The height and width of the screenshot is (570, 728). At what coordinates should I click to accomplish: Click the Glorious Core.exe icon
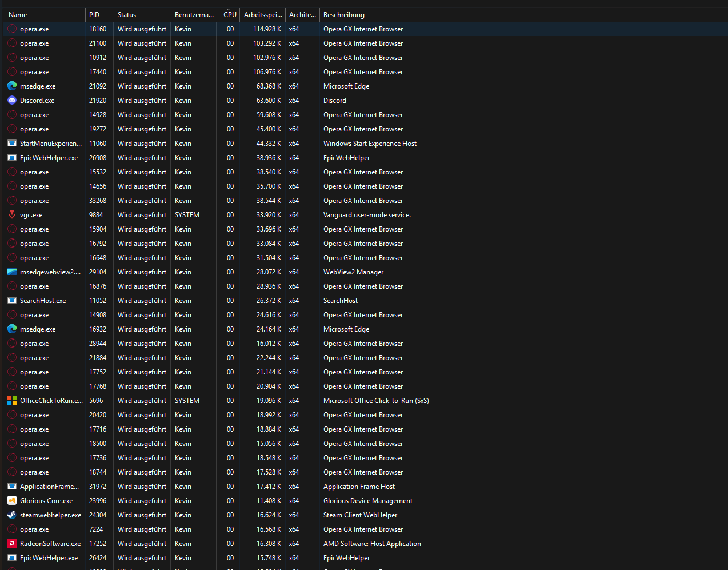coord(12,501)
